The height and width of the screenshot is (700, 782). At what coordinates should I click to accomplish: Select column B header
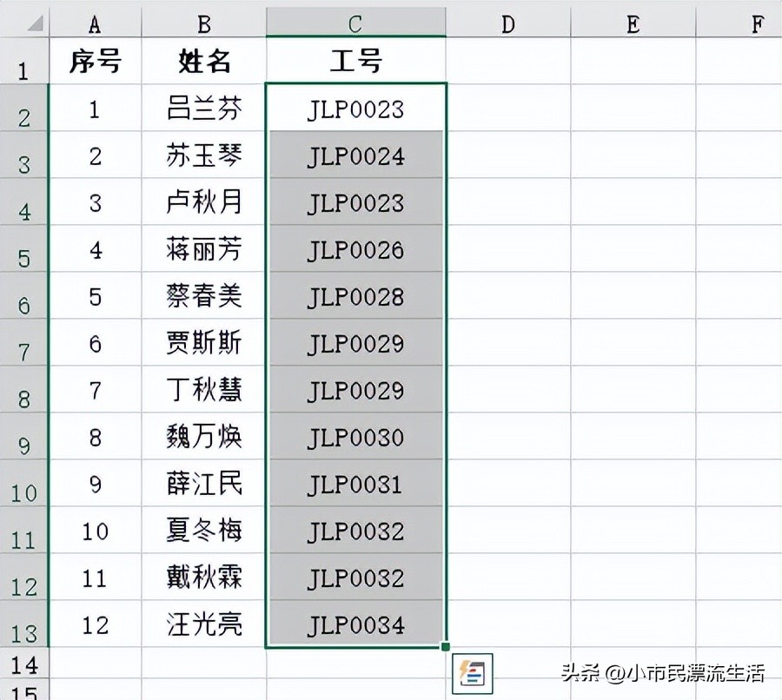coord(204,23)
